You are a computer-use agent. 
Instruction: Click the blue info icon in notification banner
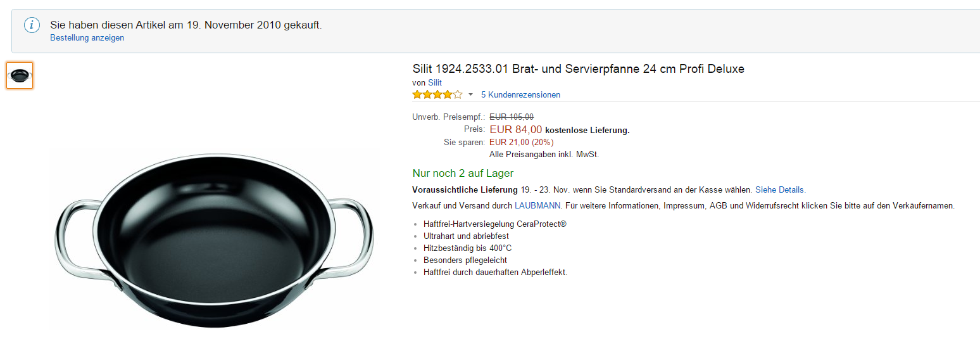tap(32, 25)
